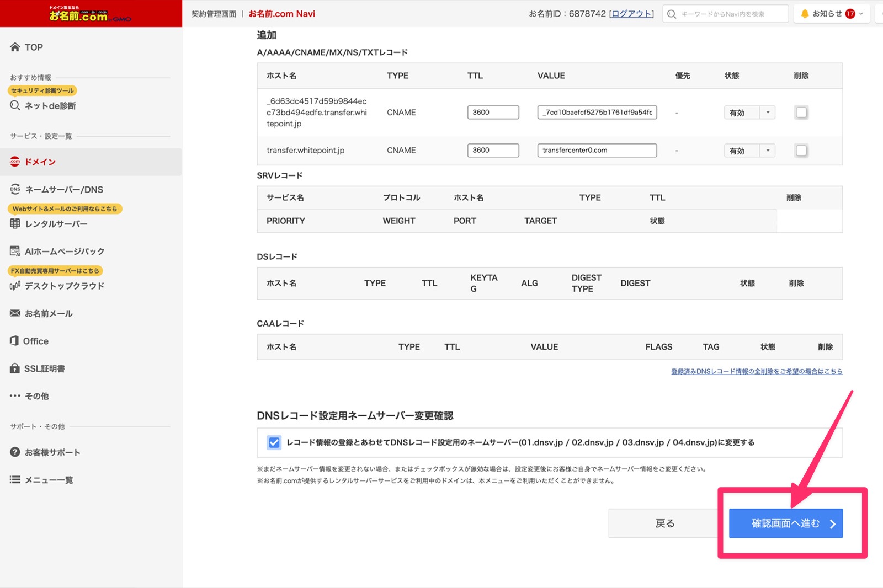Click the notification bell icon
The width and height of the screenshot is (883, 588).
pos(805,14)
